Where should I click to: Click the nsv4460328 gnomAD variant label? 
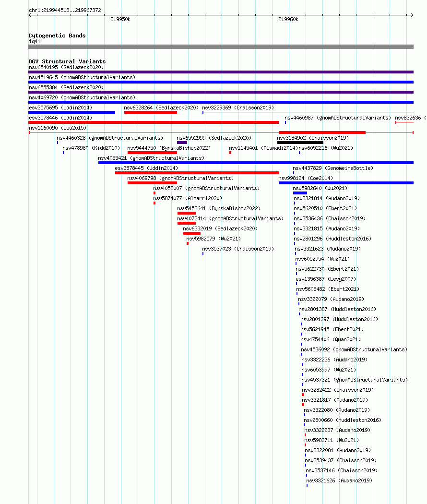(110, 138)
